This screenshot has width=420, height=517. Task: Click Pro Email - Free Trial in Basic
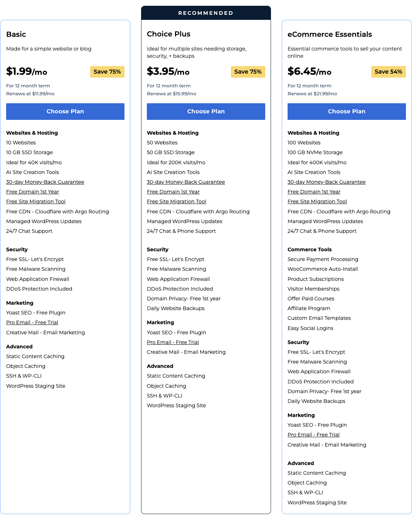point(32,322)
